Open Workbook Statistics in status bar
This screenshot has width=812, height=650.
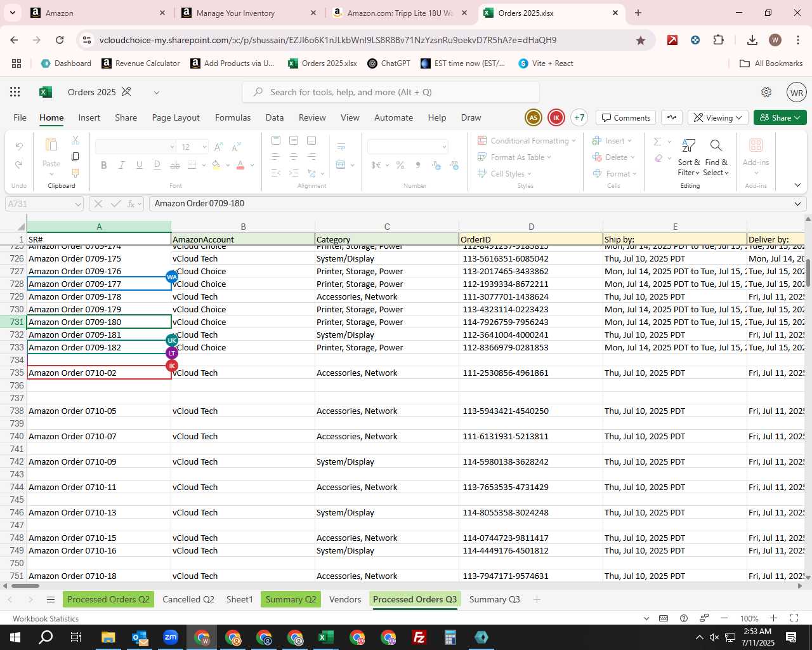(x=46, y=618)
